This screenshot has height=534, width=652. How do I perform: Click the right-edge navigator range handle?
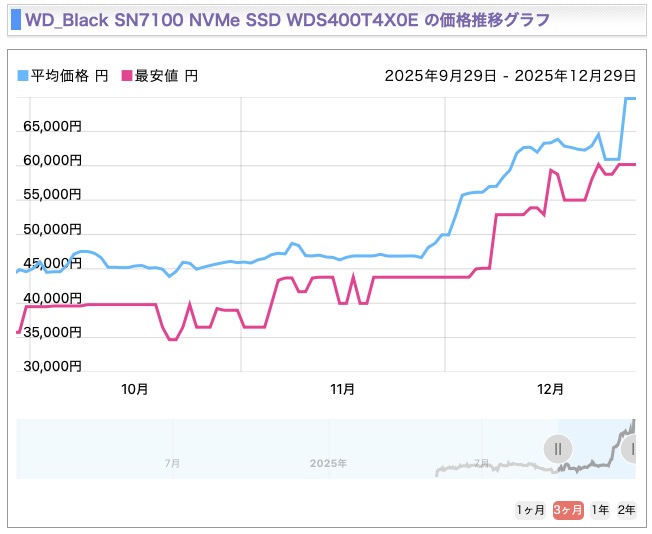click(x=630, y=449)
